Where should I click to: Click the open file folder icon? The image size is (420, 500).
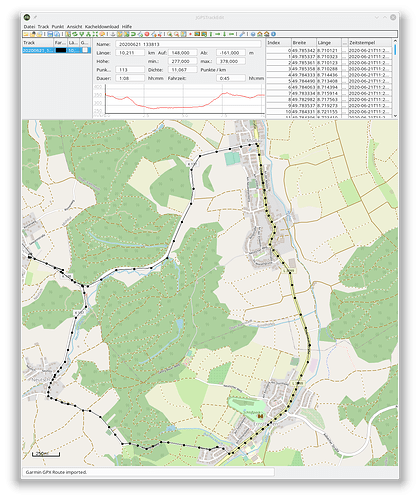[25, 34]
